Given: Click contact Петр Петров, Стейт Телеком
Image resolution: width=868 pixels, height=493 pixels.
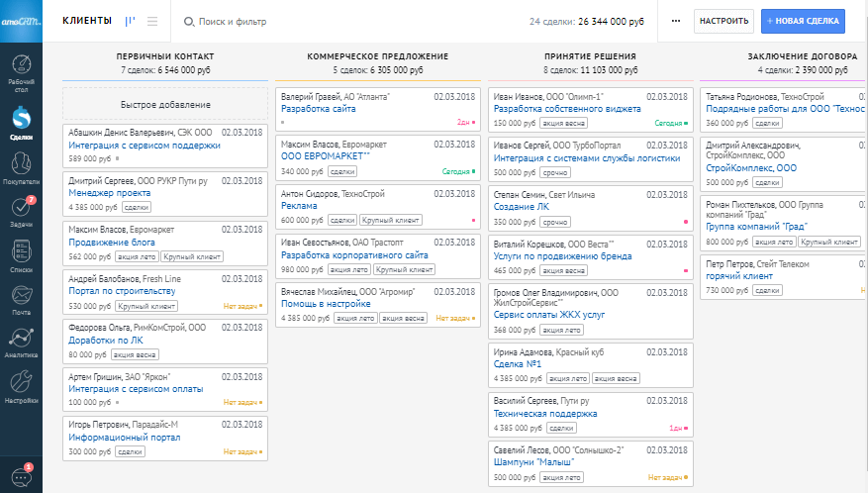Looking at the screenshot, I should tap(757, 264).
